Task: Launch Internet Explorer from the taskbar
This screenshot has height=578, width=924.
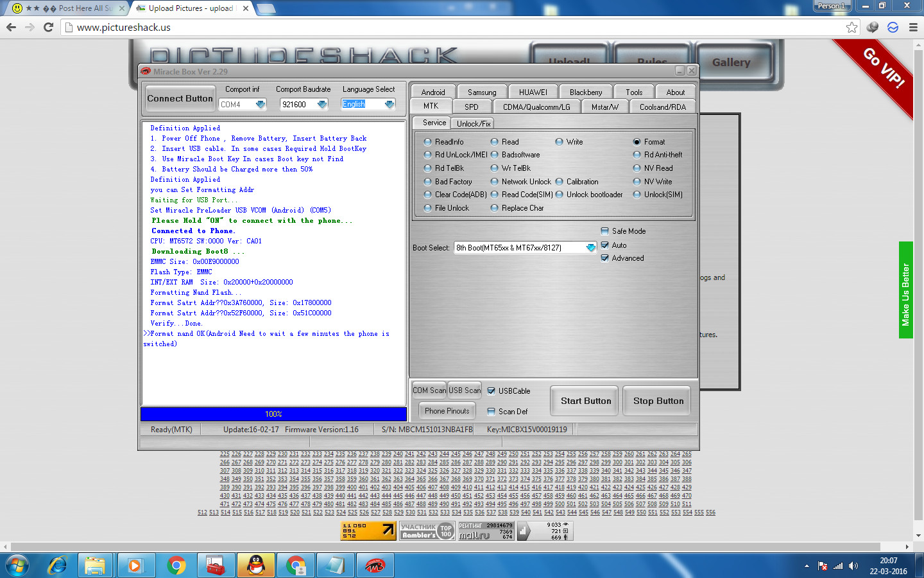Action: click(58, 566)
